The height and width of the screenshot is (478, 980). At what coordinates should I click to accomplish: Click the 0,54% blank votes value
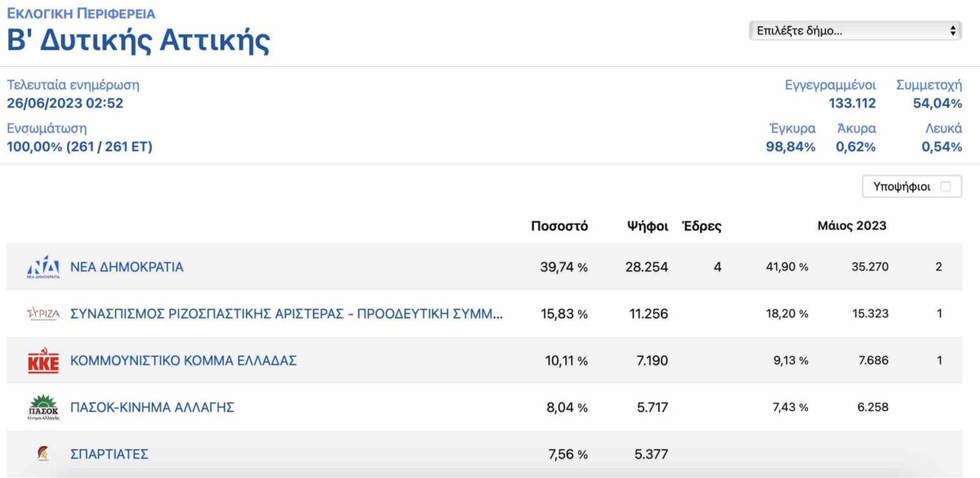(942, 147)
